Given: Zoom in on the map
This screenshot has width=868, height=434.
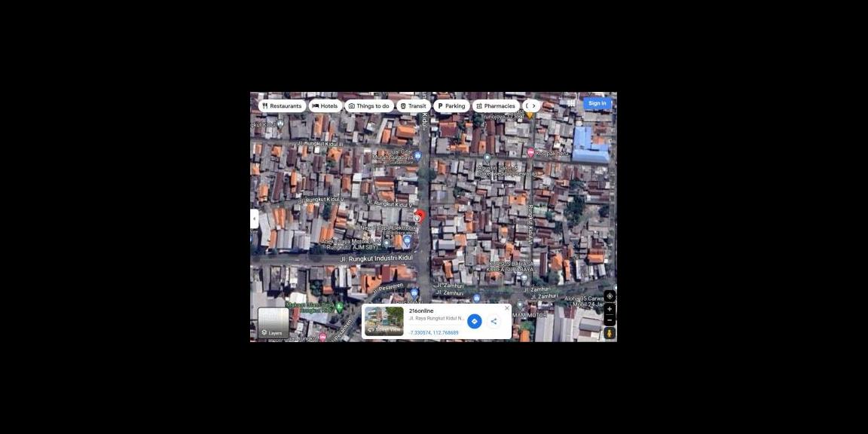Looking at the screenshot, I should pos(610,309).
